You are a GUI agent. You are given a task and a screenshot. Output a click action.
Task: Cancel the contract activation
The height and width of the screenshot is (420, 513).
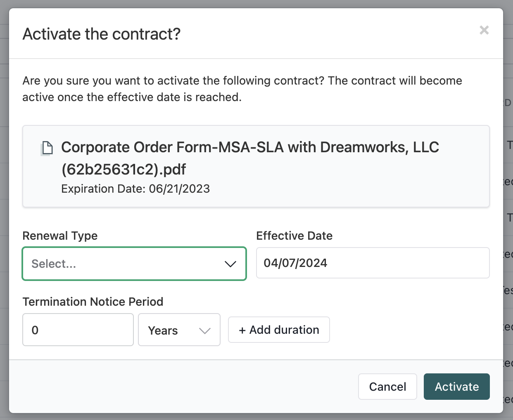coord(387,387)
